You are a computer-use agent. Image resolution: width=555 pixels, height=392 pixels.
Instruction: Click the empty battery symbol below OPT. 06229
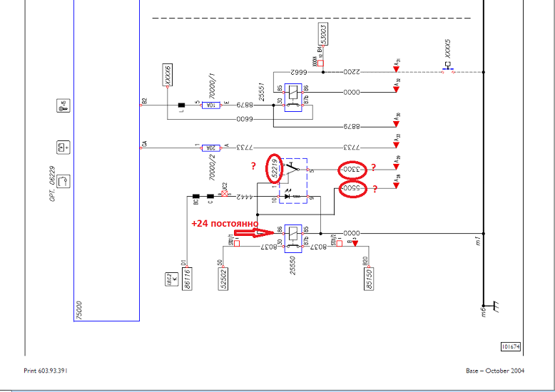tap(63, 181)
